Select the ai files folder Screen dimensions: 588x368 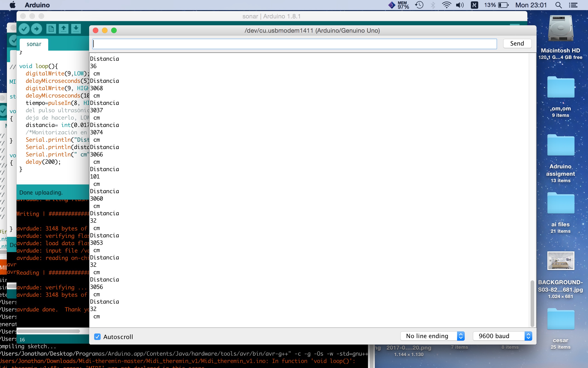(560, 203)
